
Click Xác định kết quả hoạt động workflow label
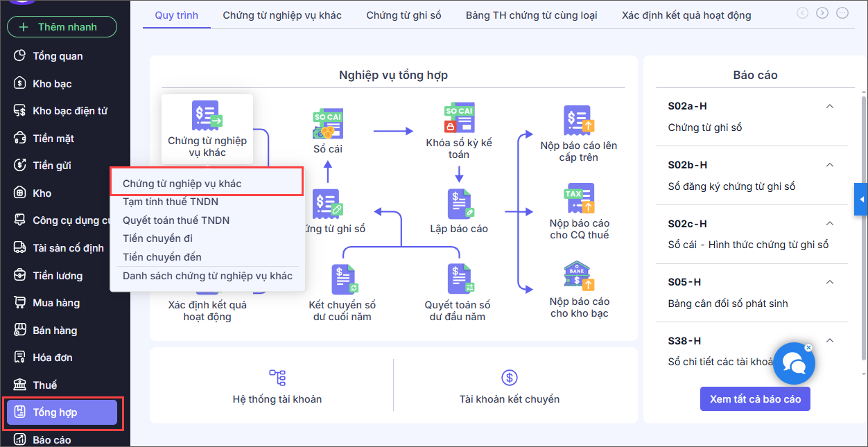coord(207,310)
